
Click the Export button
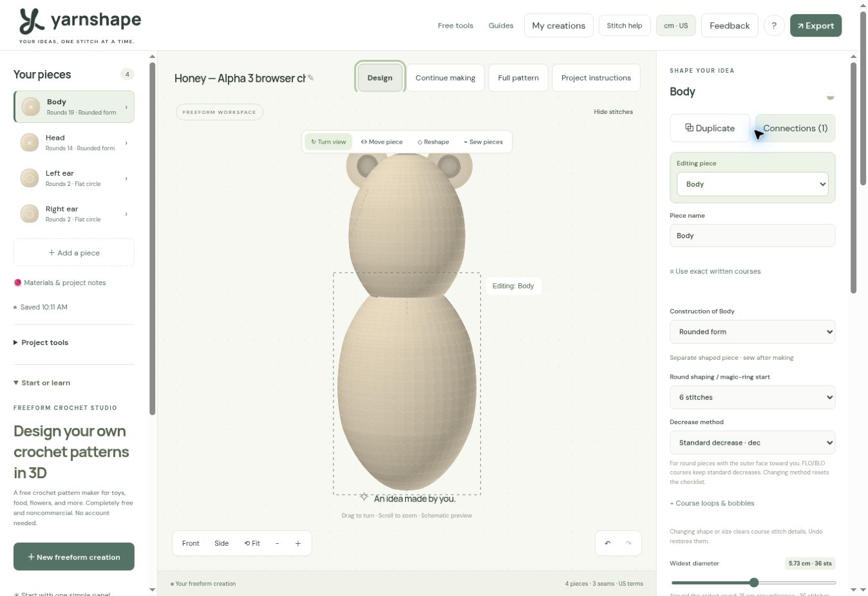pyautogui.click(x=816, y=26)
